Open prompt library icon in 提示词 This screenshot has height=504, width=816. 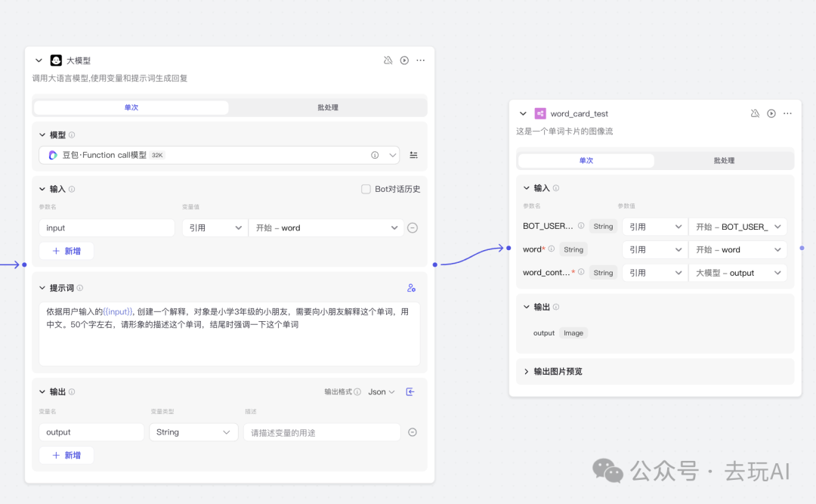[x=411, y=288]
